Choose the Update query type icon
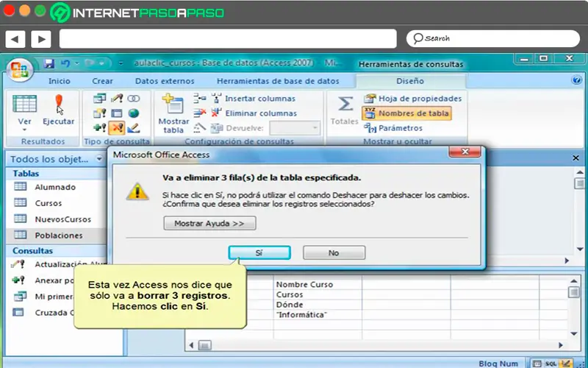The height and width of the screenshot is (368, 588). coord(117,99)
